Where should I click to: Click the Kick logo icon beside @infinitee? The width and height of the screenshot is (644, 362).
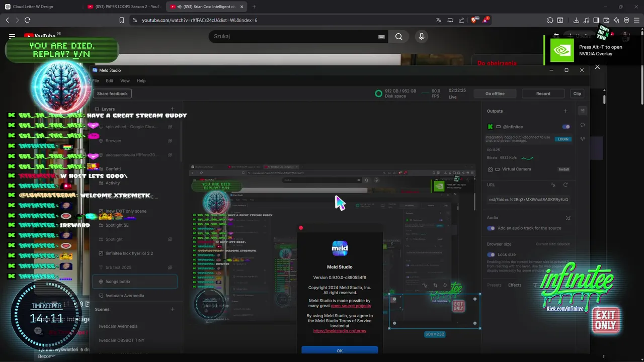coord(490,127)
